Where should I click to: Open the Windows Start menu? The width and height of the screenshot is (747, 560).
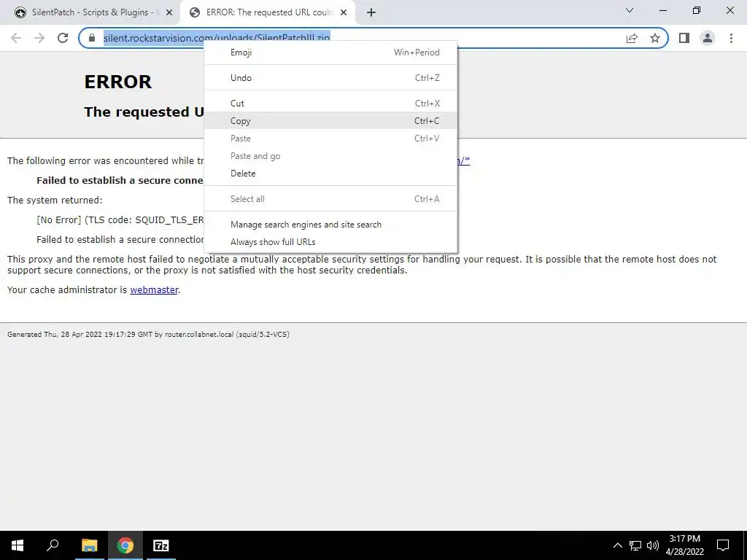pos(18,545)
